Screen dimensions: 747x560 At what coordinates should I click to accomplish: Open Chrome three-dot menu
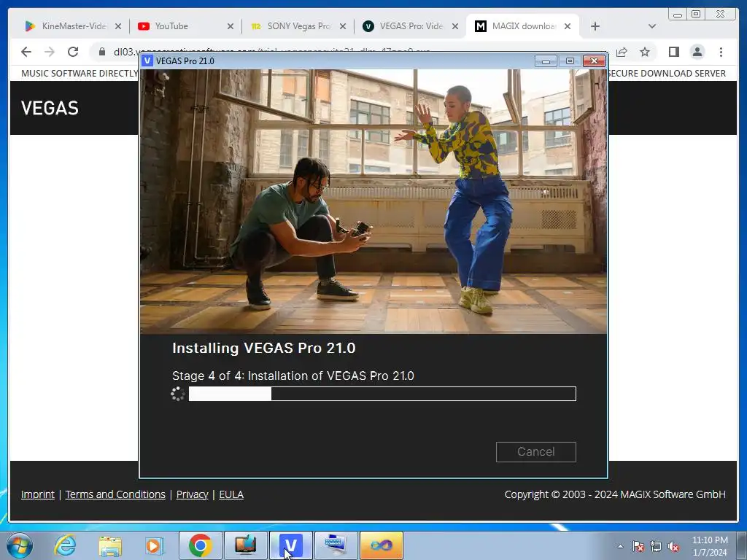721,52
